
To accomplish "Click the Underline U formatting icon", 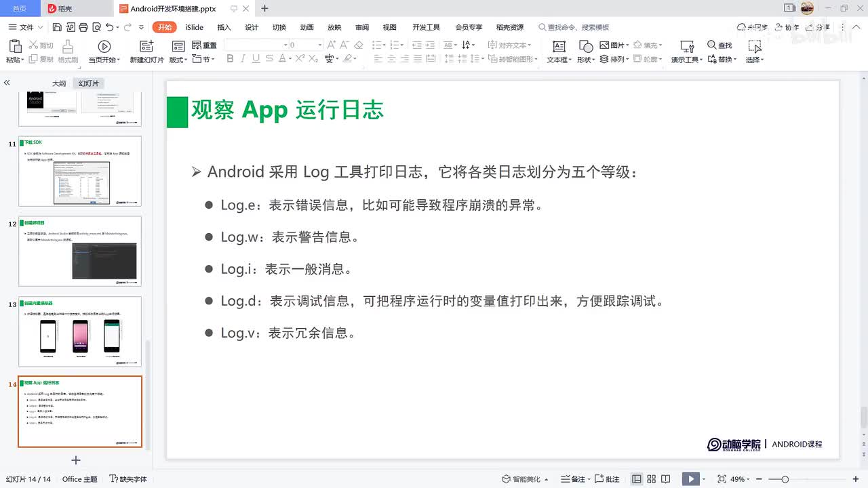I will (x=256, y=59).
